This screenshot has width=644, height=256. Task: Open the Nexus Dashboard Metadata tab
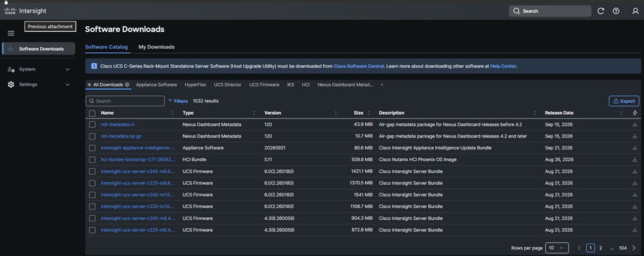click(x=345, y=84)
